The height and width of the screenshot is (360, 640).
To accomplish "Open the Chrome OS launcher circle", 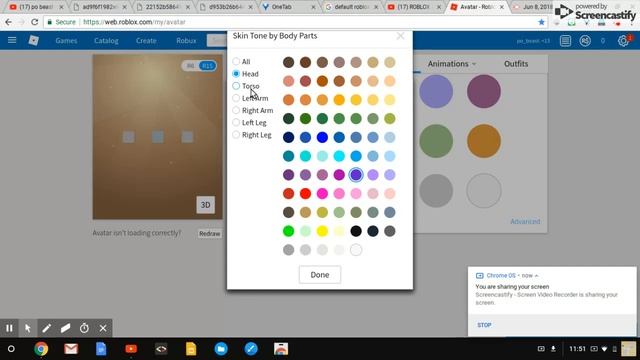I will point(11,349).
